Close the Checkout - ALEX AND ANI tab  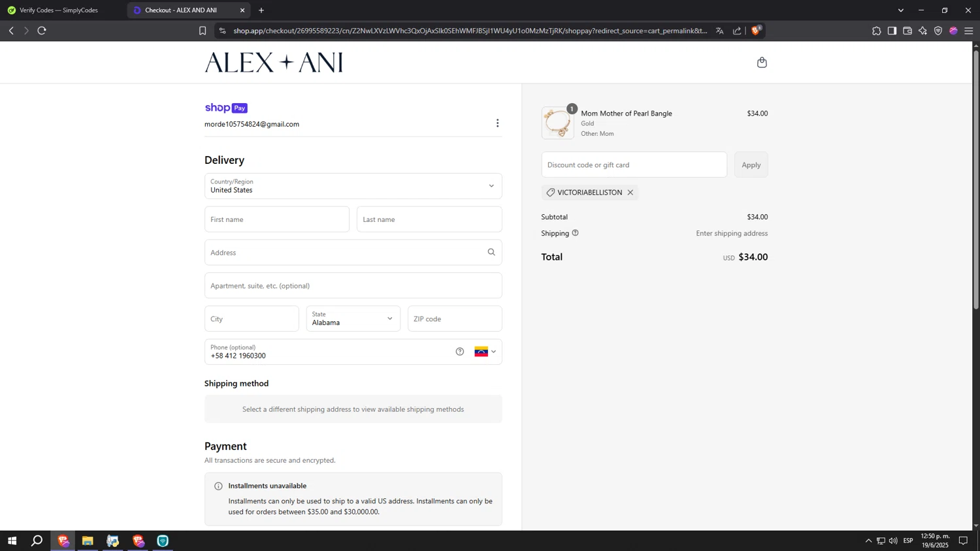pyautogui.click(x=242, y=10)
